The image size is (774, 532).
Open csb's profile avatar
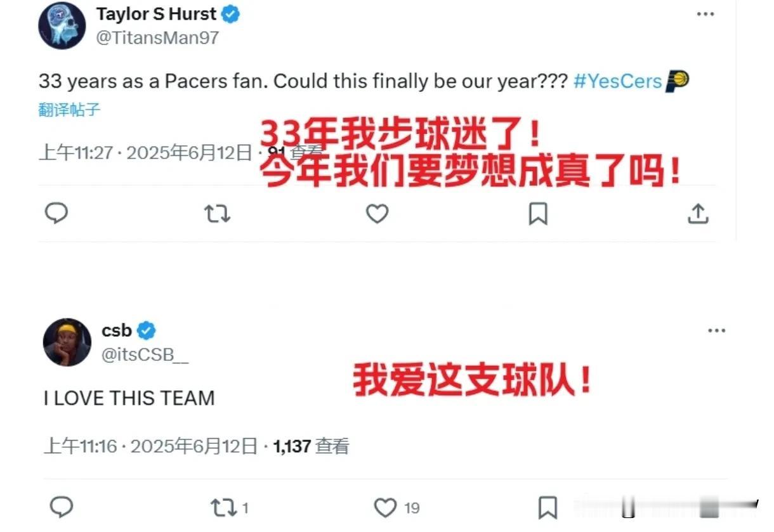click(x=67, y=342)
